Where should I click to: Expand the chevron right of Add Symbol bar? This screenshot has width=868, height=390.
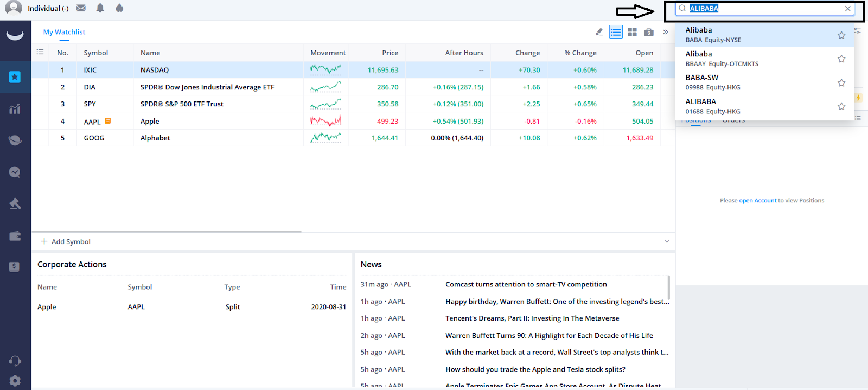pyautogui.click(x=667, y=241)
